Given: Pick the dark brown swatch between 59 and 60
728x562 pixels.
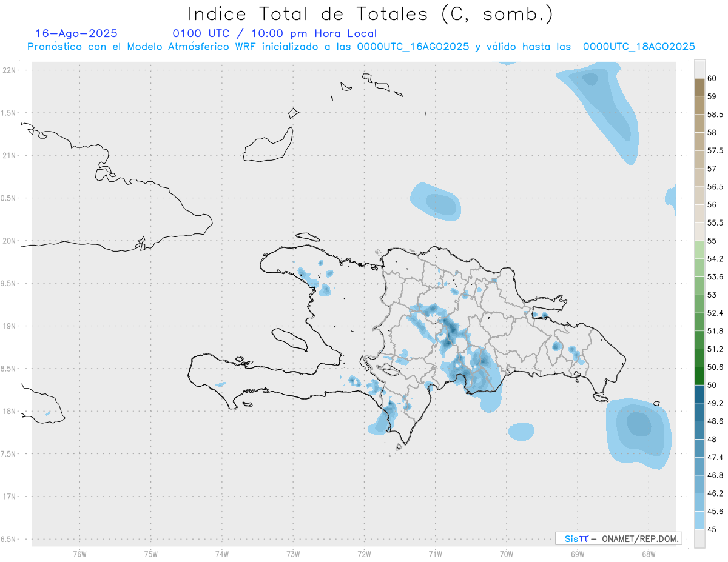Looking at the screenshot, I should [699, 87].
